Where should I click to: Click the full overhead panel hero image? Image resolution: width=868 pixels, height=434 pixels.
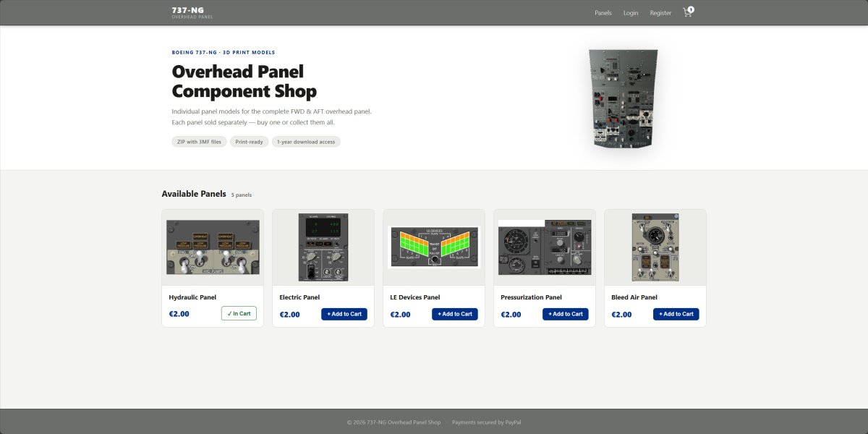[x=623, y=98]
